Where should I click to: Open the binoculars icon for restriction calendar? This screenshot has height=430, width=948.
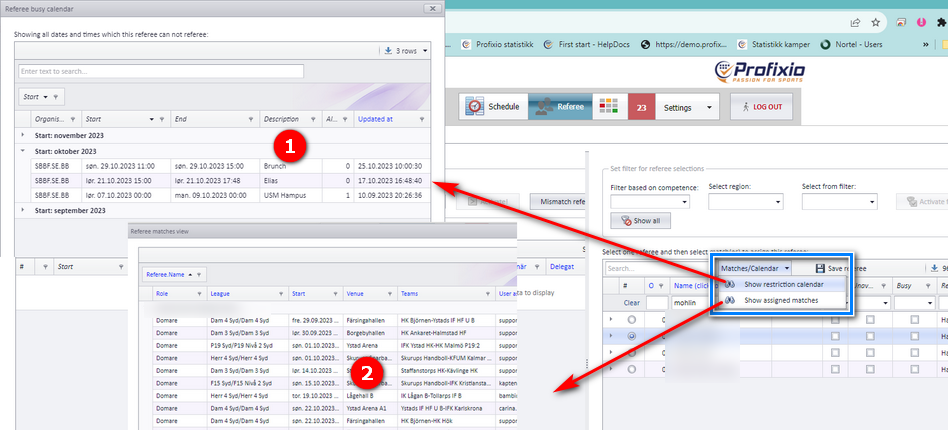click(x=730, y=284)
